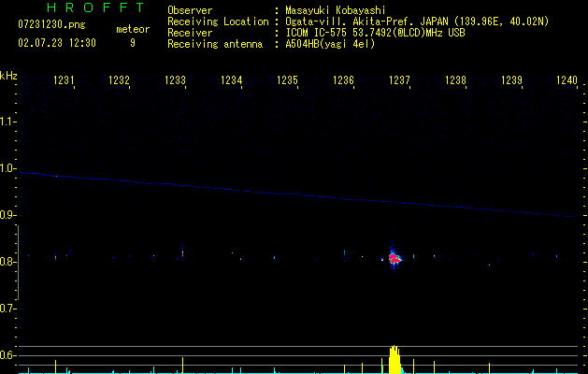588x374 pixels.
Task: Select the 0.8 frequency axis label
Action: (x=8, y=262)
